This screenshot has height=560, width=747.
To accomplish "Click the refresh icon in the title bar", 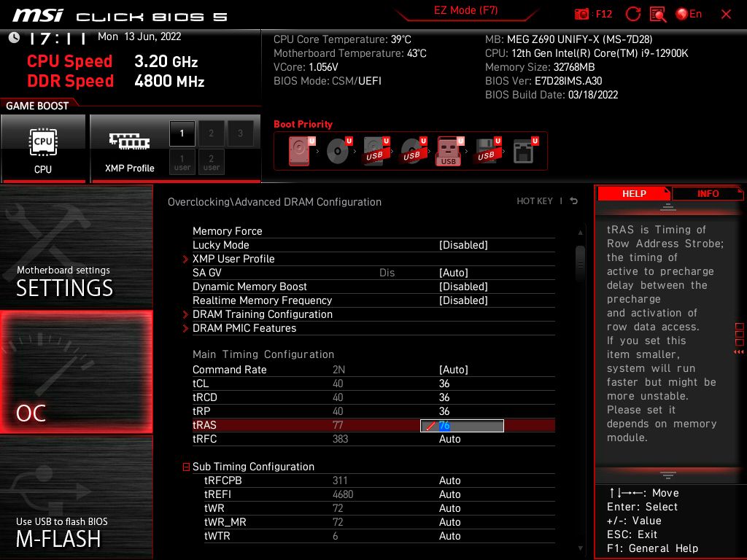I will (x=633, y=13).
